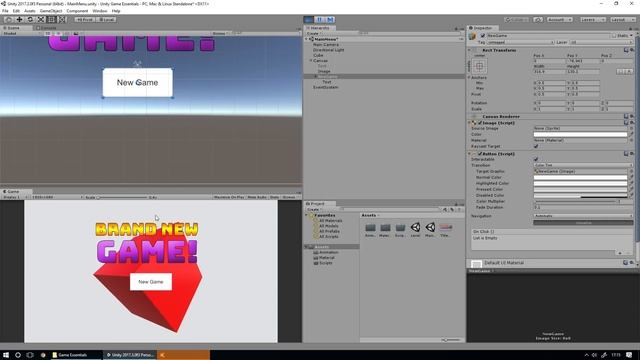The height and width of the screenshot is (360, 640).
Task: Toggle 2D mode in Scene view
Action: 48,33
